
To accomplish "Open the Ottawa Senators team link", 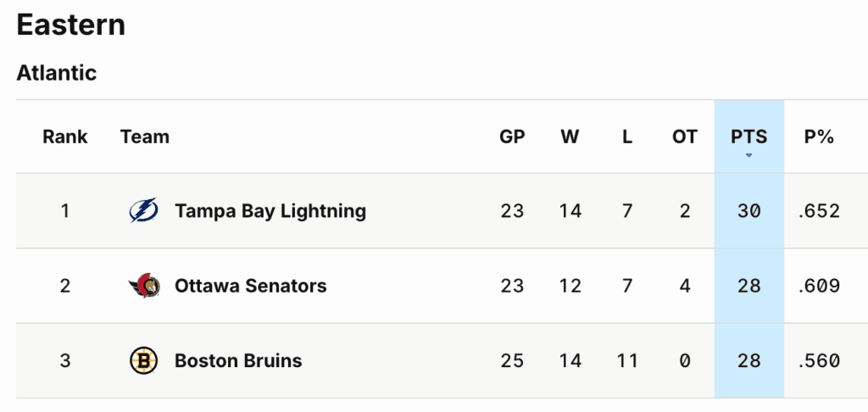I will click(x=250, y=286).
